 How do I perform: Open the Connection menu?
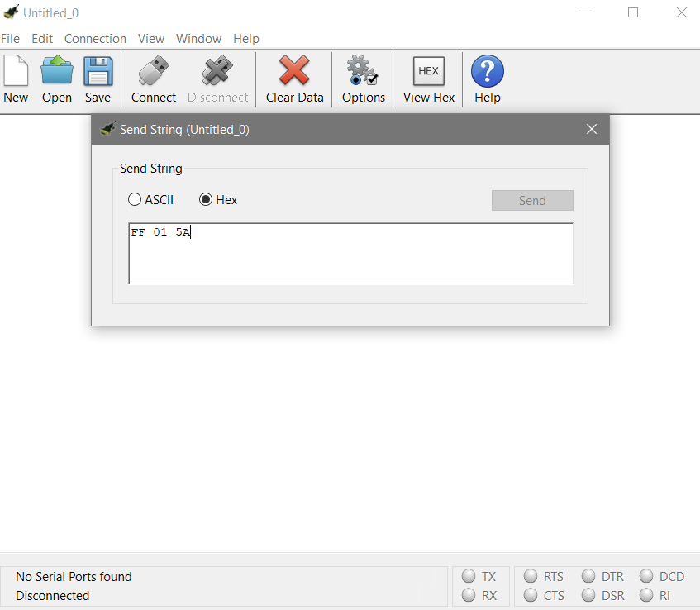coord(95,39)
